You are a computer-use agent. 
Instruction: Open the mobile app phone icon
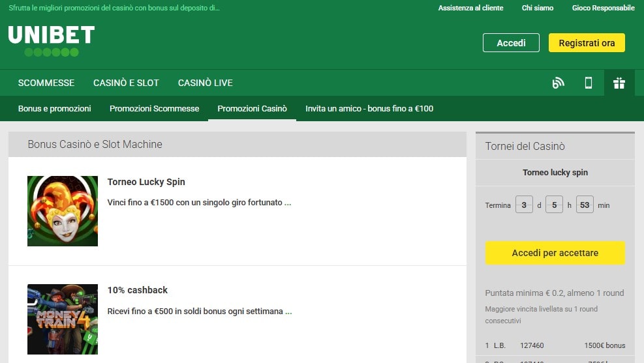pos(588,83)
